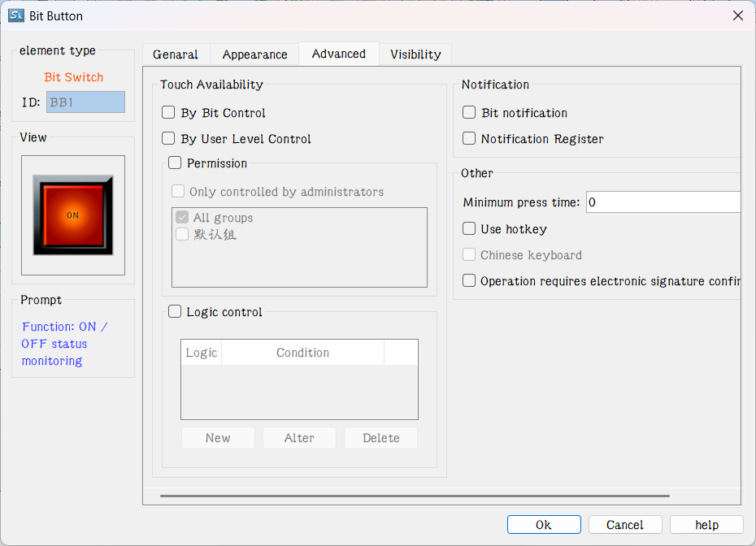Screen dimensions: 756x546
Task: Check the Permission option
Action: click(175, 163)
